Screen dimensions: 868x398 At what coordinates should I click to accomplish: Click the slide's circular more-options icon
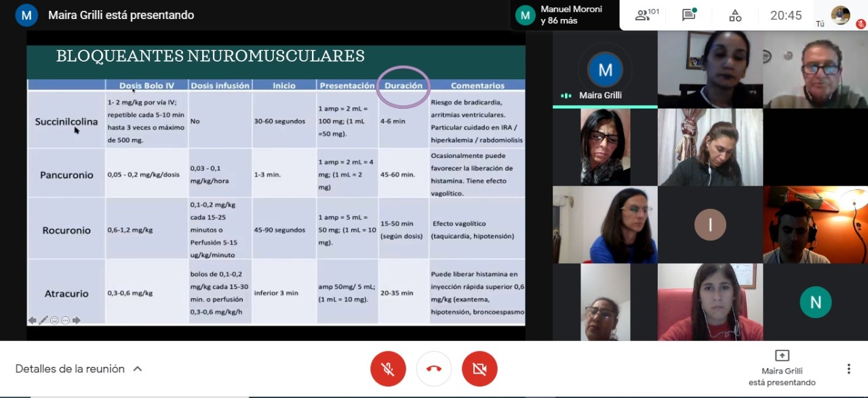pos(65,321)
